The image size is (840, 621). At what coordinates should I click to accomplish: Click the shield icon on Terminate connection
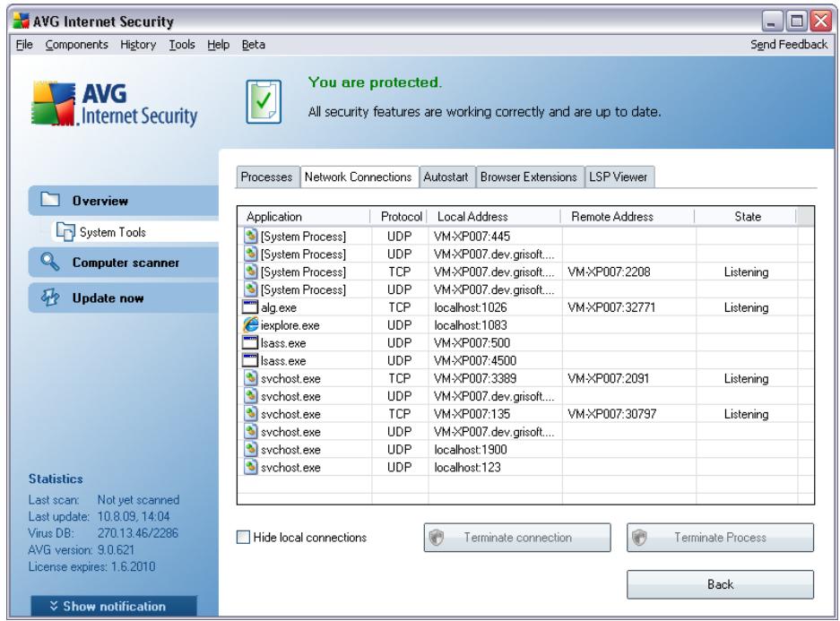pyautogui.click(x=437, y=537)
